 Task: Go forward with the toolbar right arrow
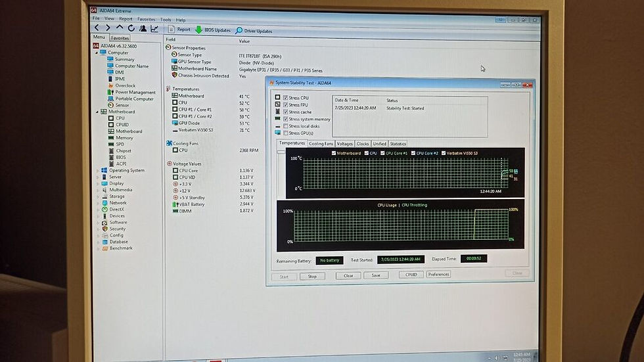[x=108, y=28]
